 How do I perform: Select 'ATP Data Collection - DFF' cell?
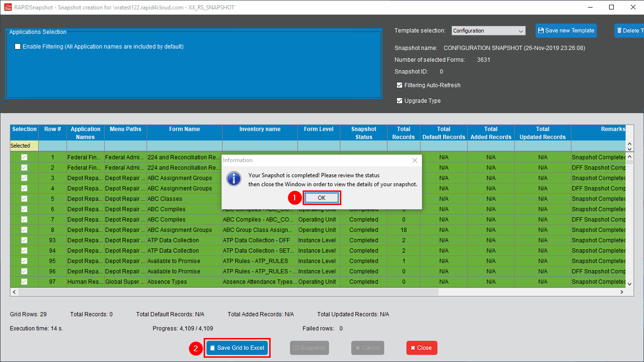click(260, 240)
